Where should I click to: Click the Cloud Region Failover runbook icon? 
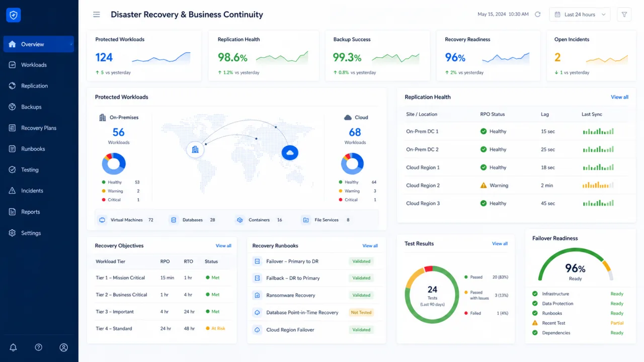pos(257,330)
